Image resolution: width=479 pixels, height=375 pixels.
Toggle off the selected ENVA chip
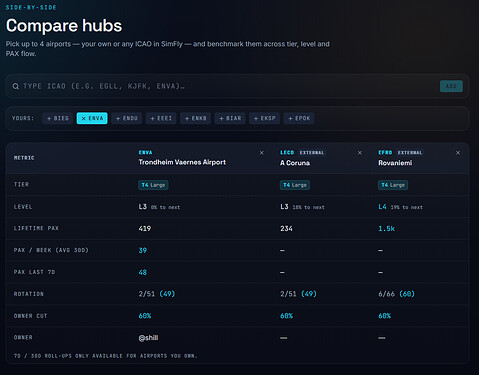(x=92, y=118)
